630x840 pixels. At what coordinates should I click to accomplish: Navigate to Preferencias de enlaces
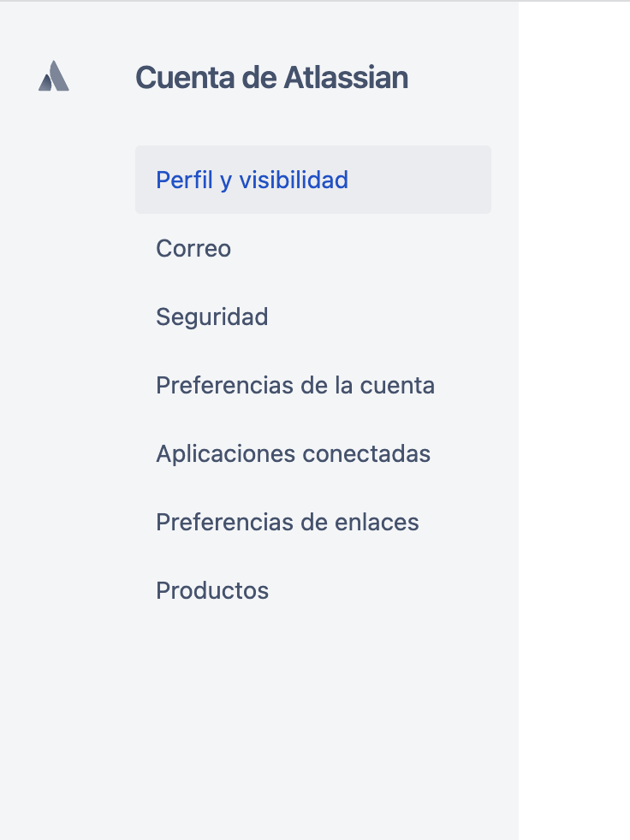click(288, 523)
